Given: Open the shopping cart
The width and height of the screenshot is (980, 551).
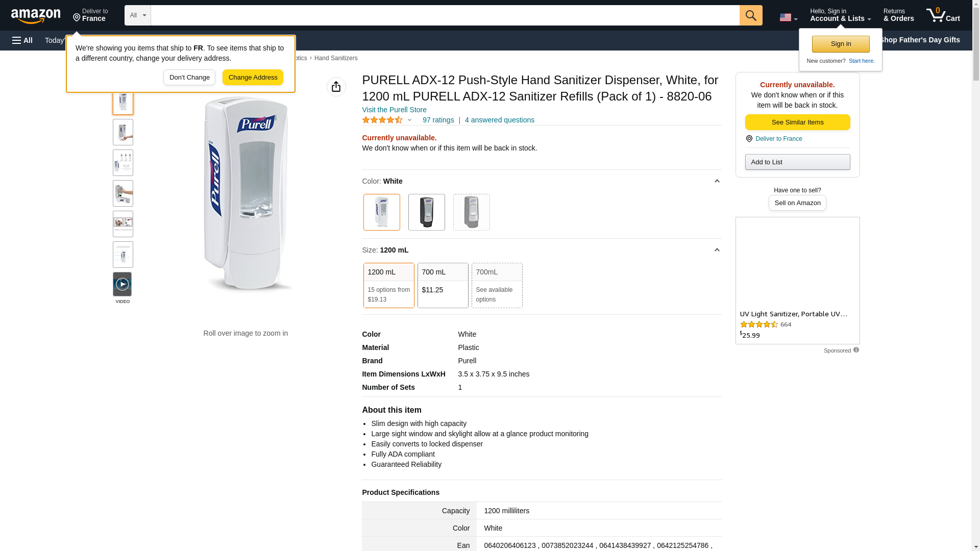Looking at the screenshot, I should click(x=943, y=15).
